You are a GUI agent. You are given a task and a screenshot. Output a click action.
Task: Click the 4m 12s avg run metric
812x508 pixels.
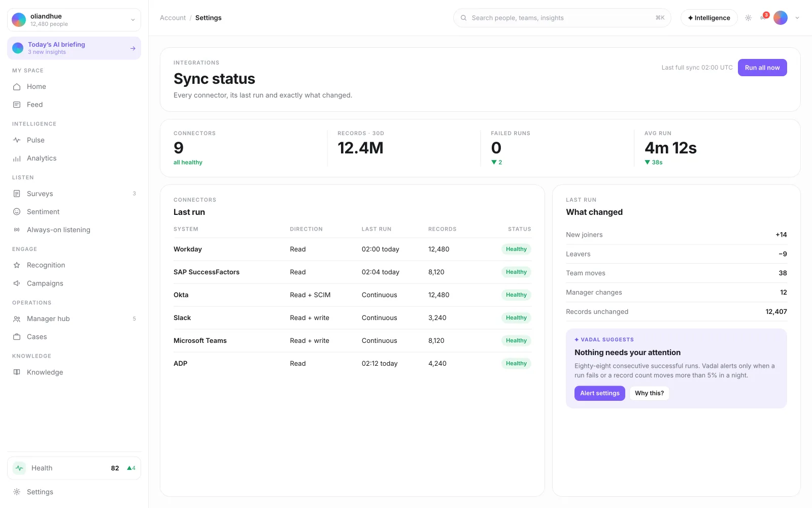click(670, 148)
